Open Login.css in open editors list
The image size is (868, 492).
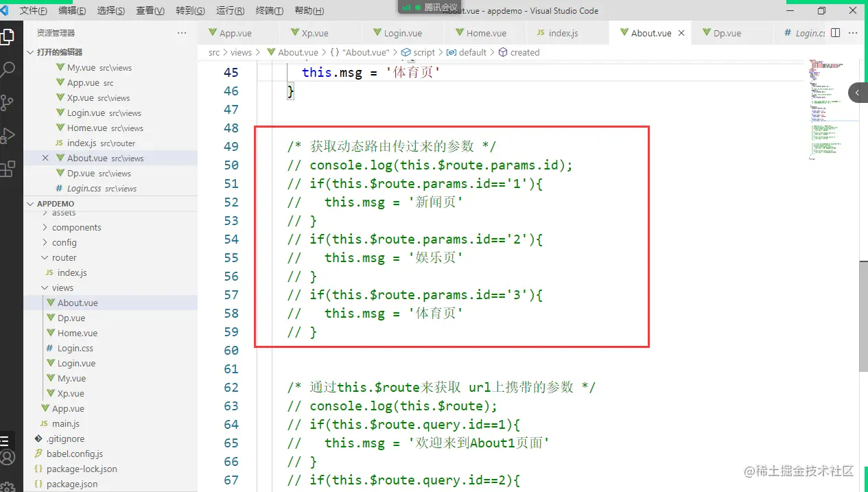(110, 188)
